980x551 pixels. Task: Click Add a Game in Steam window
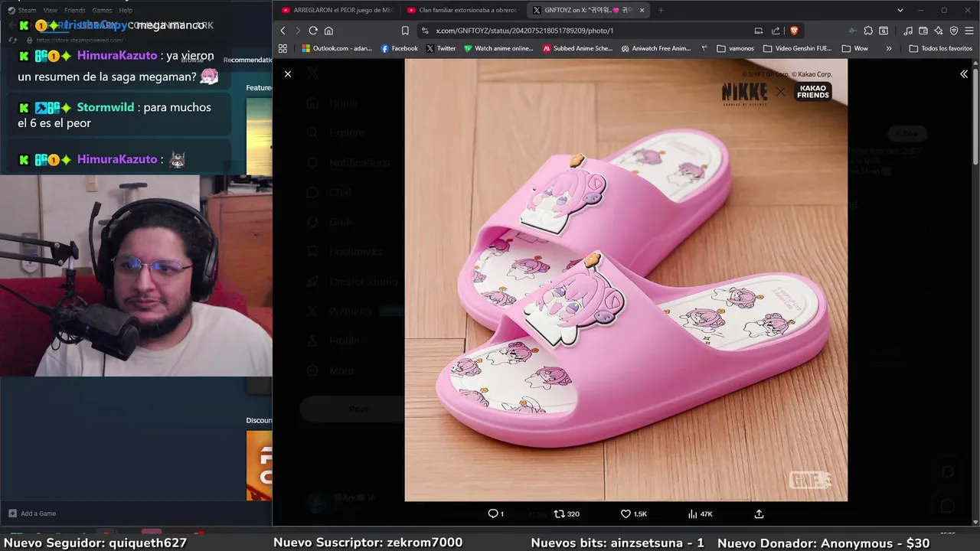coord(32,514)
